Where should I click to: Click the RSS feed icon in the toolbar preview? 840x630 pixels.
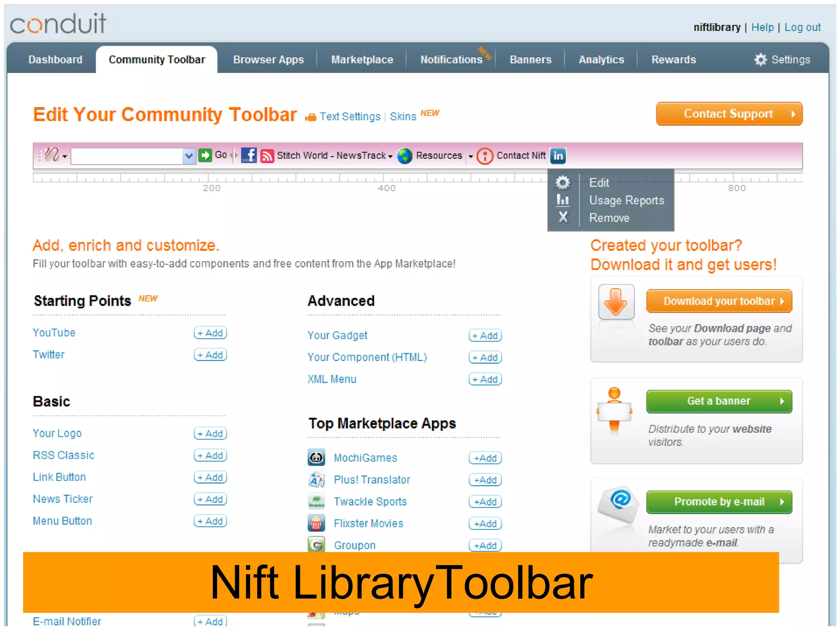(x=267, y=156)
